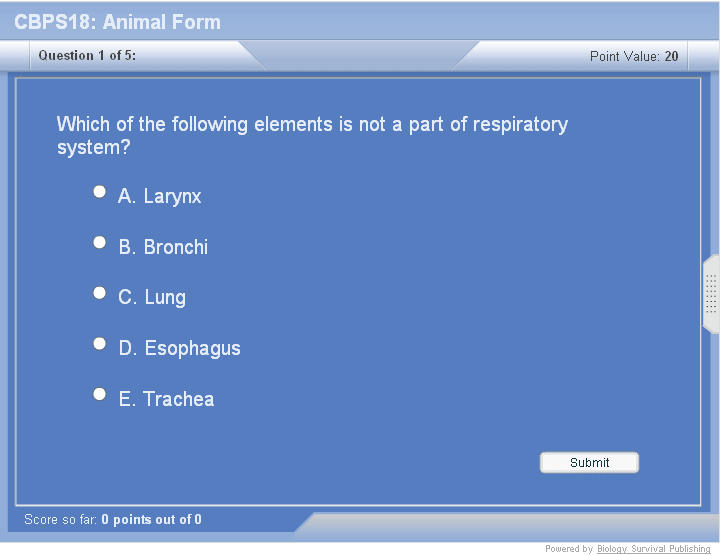Click the 'CBPS18: Animal Form' quiz title
The image size is (721, 555).
(118, 22)
